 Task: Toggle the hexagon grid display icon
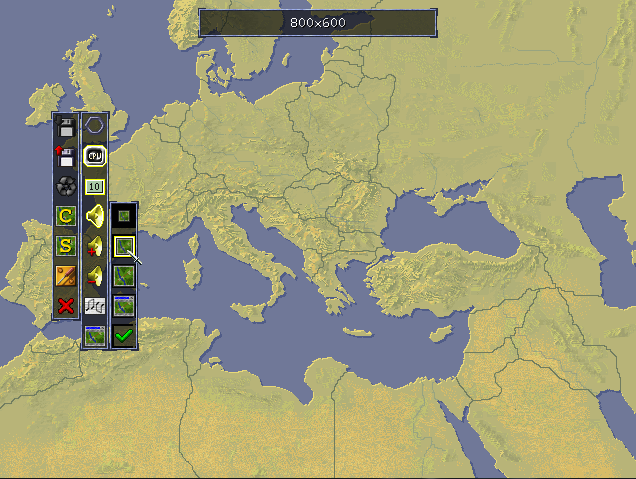[95, 126]
